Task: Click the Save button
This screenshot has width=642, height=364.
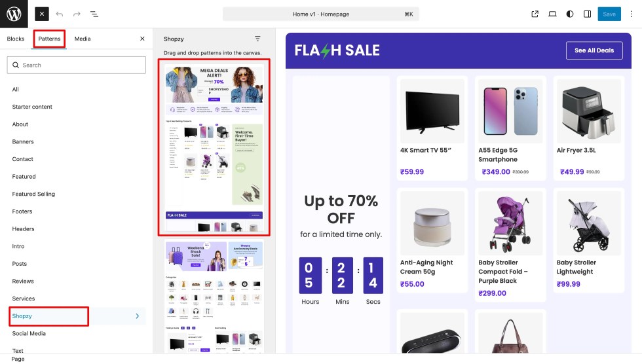Action: click(609, 14)
